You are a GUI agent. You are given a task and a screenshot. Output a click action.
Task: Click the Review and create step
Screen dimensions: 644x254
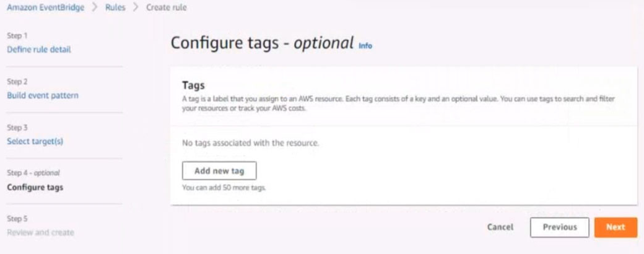click(40, 233)
